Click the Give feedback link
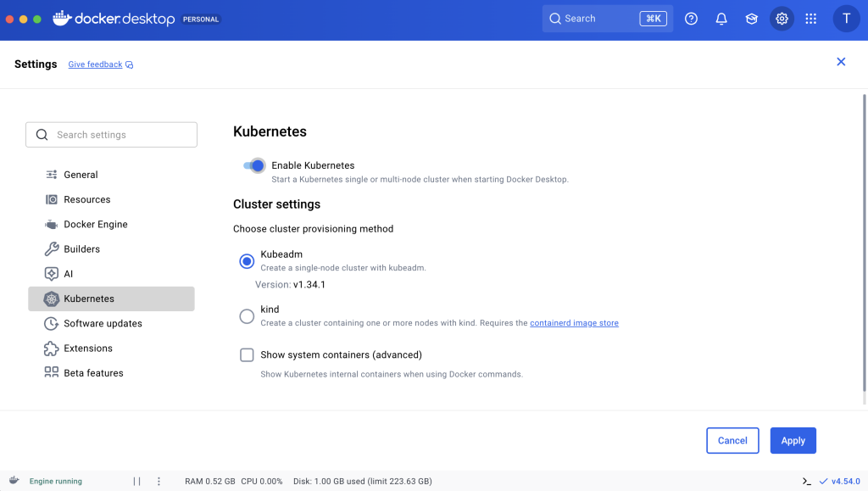This screenshot has height=491, width=868. tap(96, 64)
